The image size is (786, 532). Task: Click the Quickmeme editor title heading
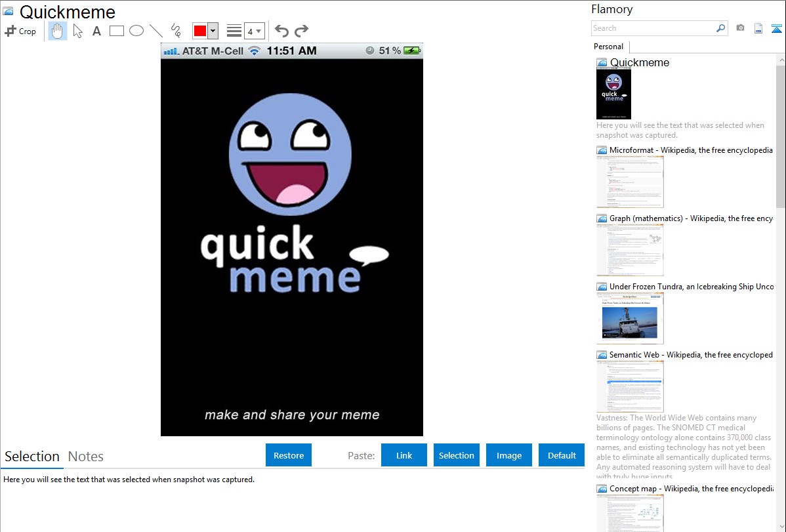[67, 12]
